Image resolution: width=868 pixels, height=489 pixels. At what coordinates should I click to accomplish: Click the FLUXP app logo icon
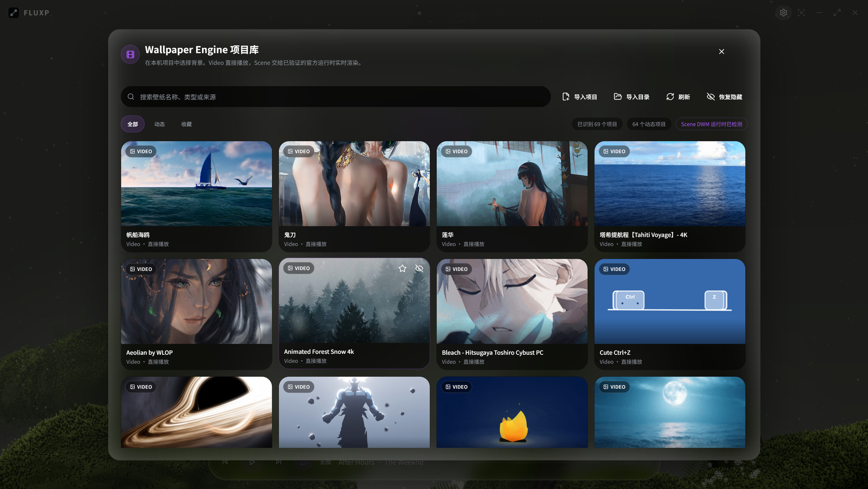[x=14, y=13]
